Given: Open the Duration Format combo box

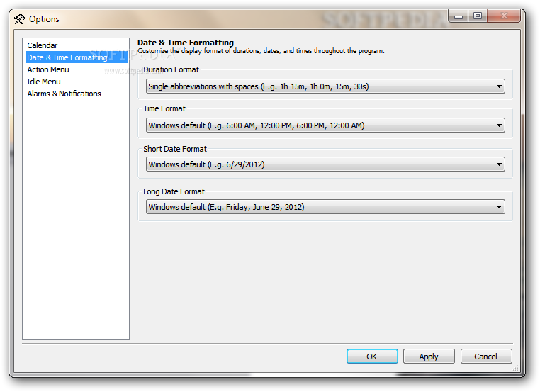Looking at the screenshot, I should (x=325, y=86).
